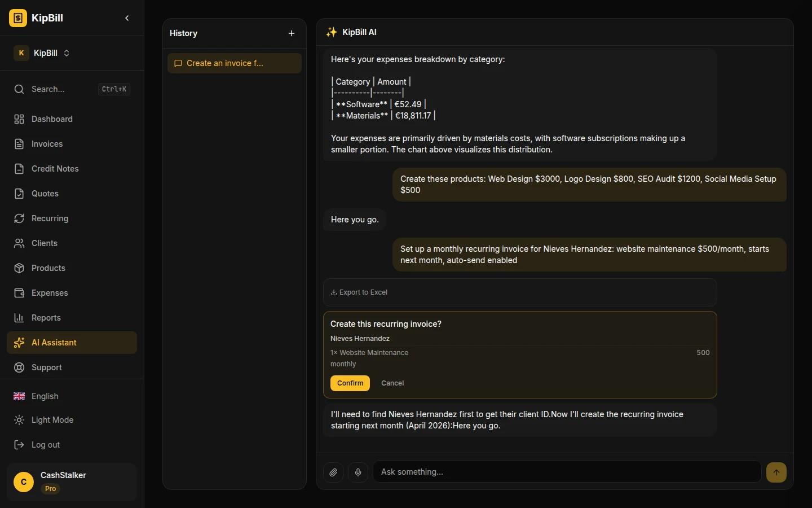Confirm the recurring invoice creation
The width and height of the screenshot is (812, 508).
click(350, 383)
